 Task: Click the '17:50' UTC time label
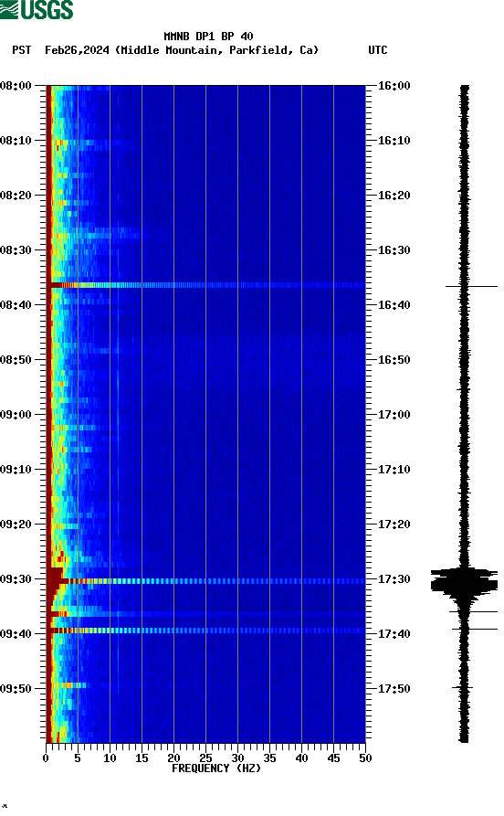(x=394, y=688)
